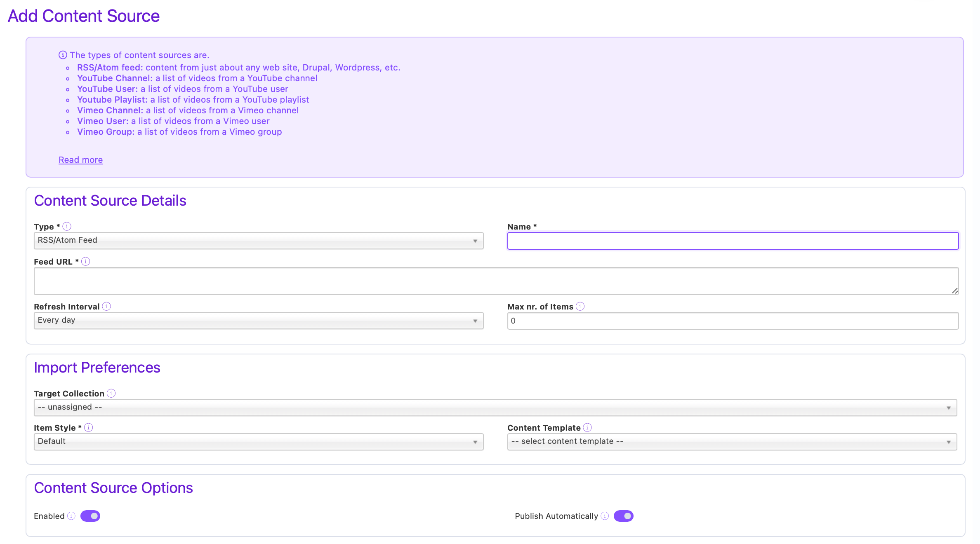Click the 'Content Source Options' section heading

(113, 488)
